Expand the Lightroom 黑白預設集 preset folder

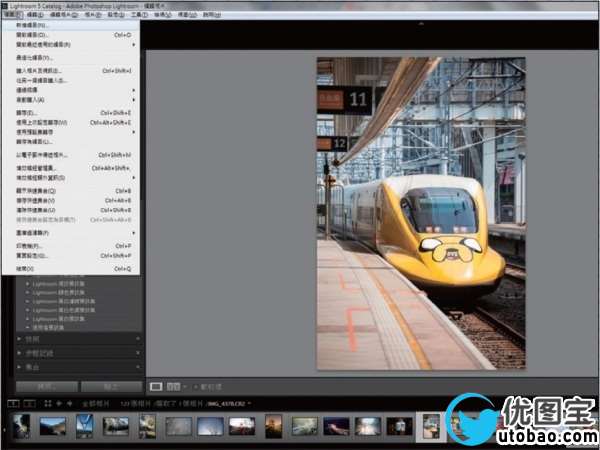tap(28, 319)
